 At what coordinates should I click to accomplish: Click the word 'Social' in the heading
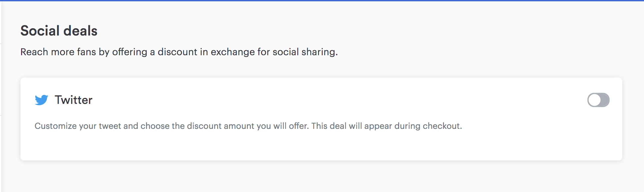click(40, 31)
